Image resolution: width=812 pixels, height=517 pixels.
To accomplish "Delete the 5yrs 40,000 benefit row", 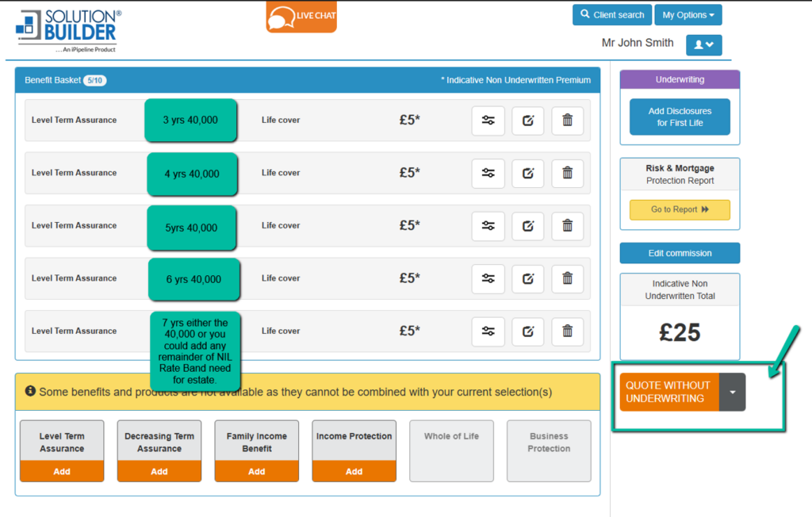I will click(567, 226).
